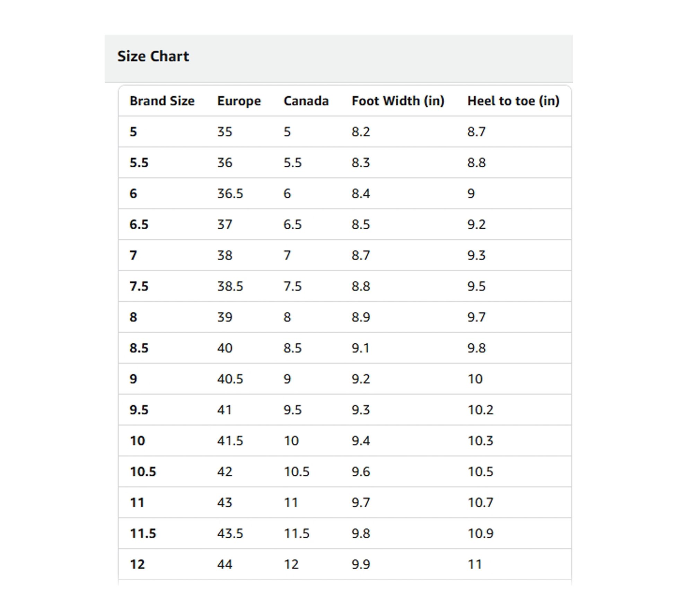Click the Foot Width (in) column header
693x616 pixels.
pos(398,101)
